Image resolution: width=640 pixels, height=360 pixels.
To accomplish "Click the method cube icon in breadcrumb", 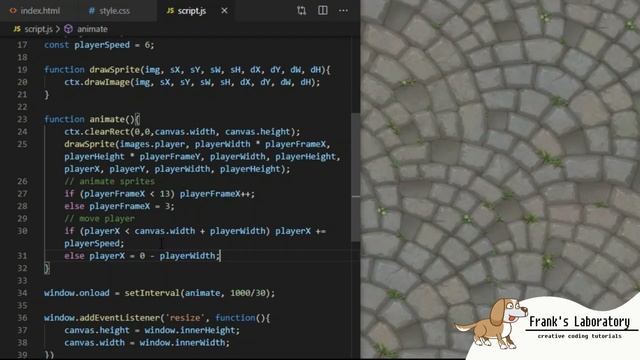I will point(69,29).
